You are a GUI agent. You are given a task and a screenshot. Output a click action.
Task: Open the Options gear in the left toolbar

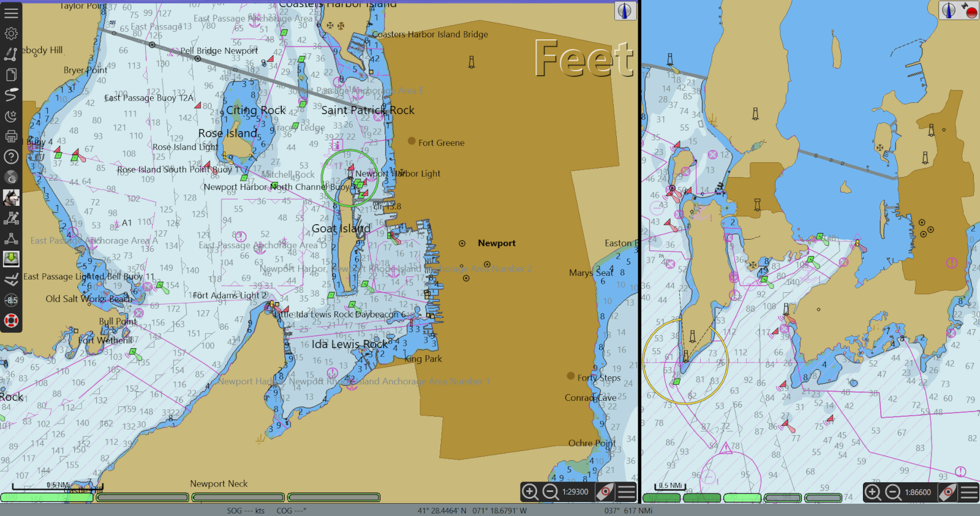11,34
